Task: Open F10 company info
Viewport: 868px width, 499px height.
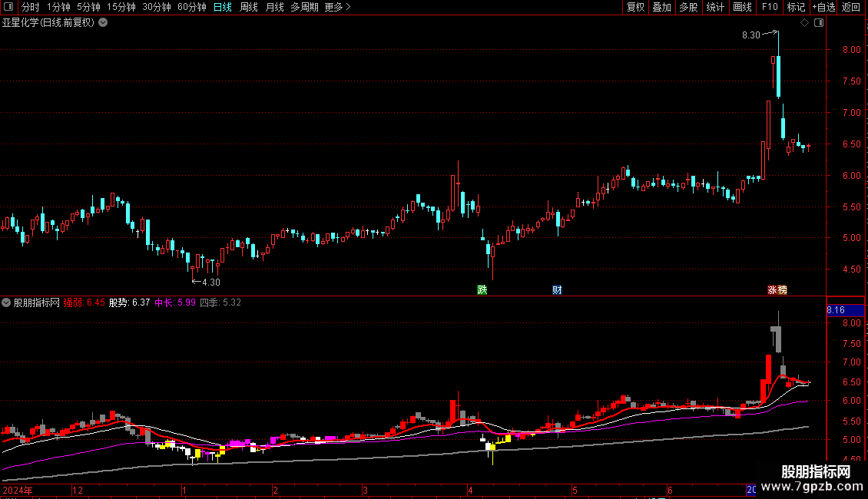Action: point(770,7)
